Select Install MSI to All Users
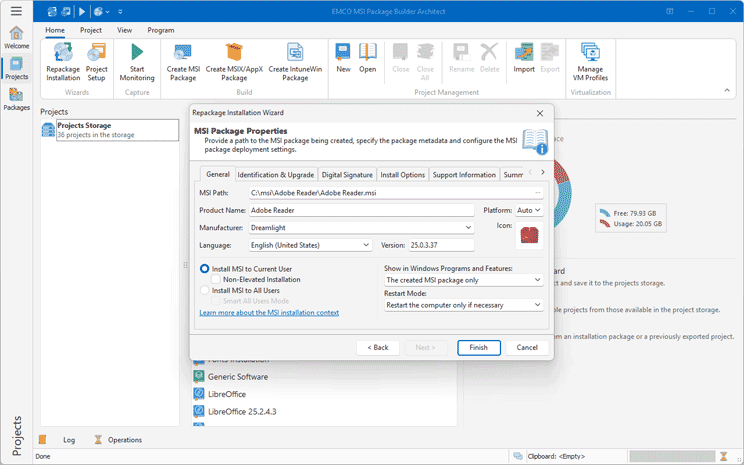The height and width of the screenshot is (465, 744). (205, 290)
